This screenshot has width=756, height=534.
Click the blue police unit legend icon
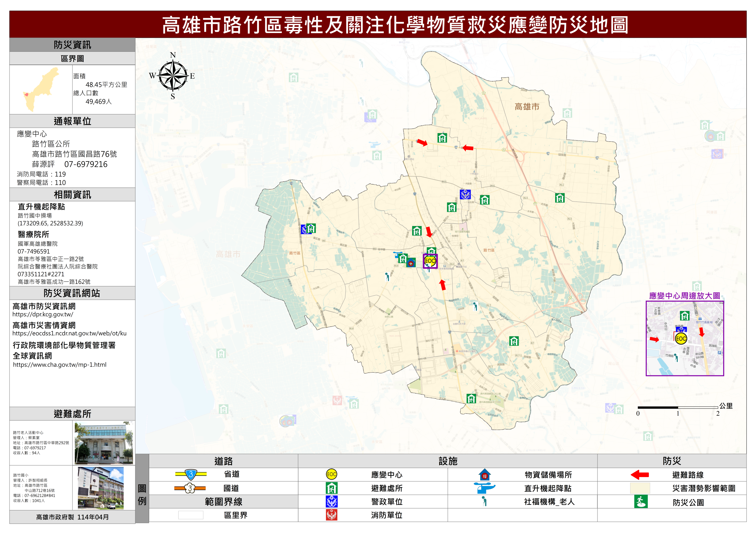tap(331, 501)
